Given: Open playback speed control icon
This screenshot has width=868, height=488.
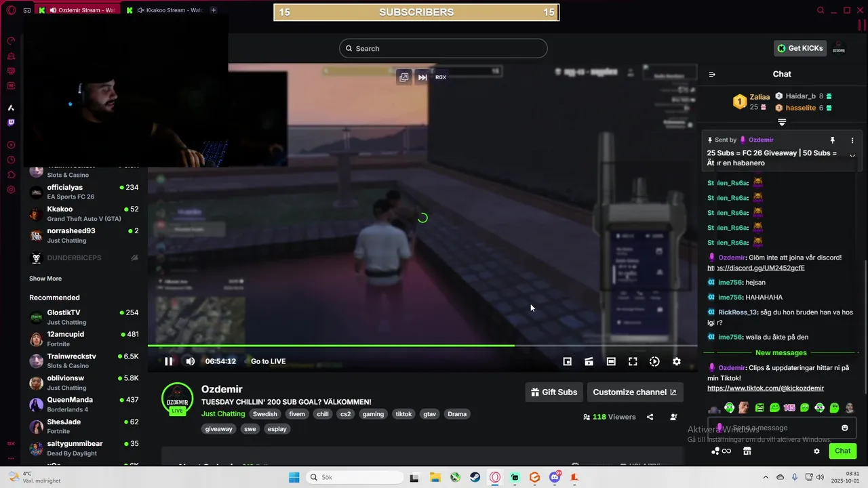Looking at the screenshot, I should tap(654, 361).
